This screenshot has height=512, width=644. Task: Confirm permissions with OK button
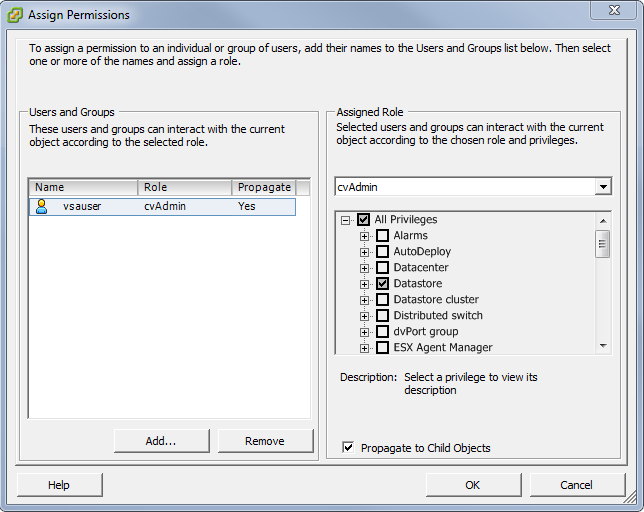(x=473, y=485)
